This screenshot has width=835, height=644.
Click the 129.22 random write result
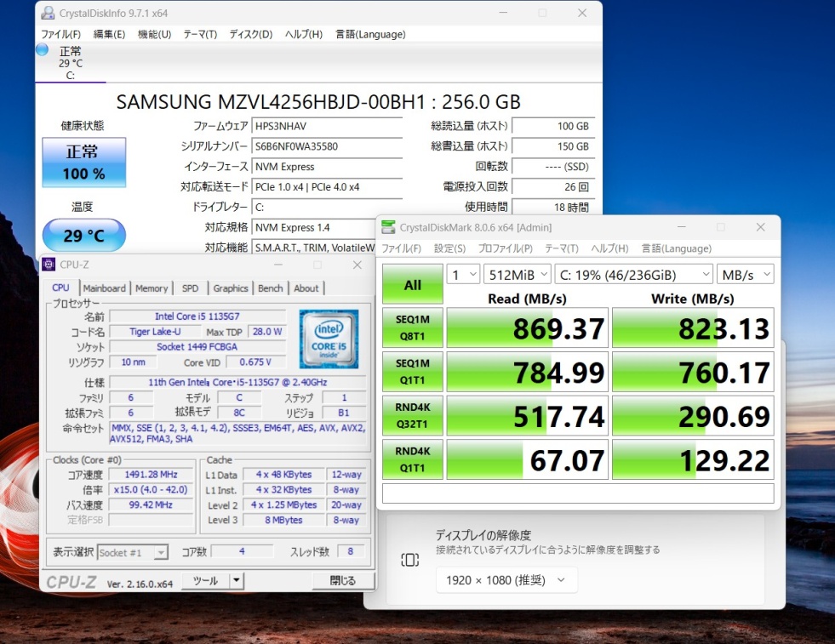(693, 460)
